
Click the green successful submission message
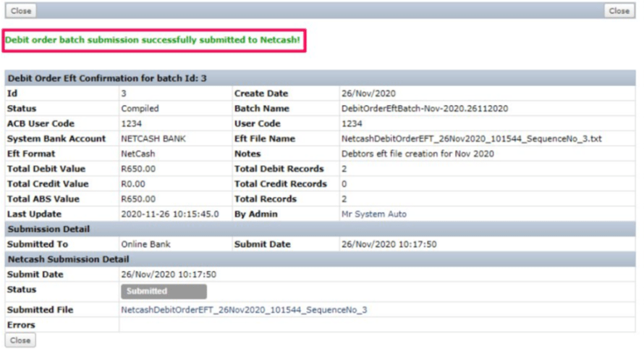153,40
